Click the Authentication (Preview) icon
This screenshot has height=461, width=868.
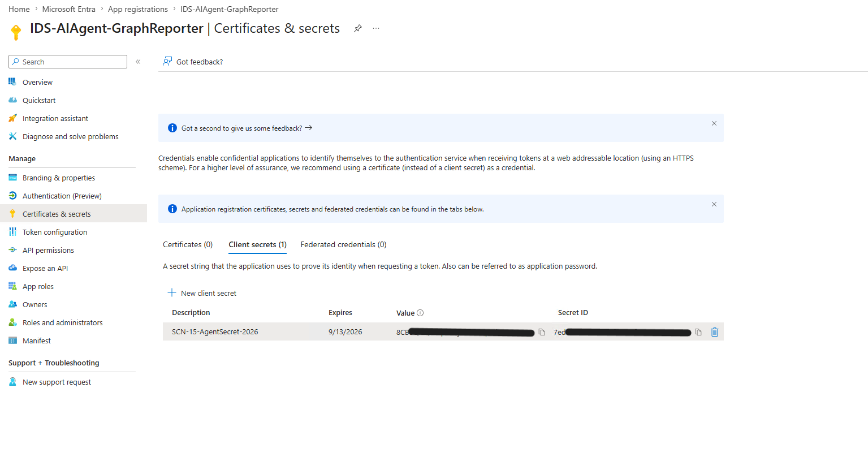pyautogui.click(x=12, y=196)
